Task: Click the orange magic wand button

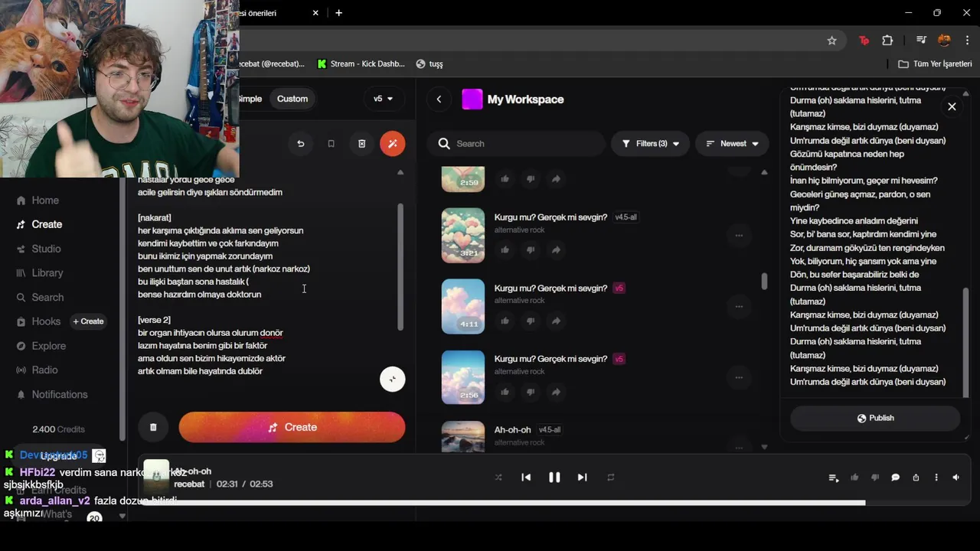Action: [392, 143]
